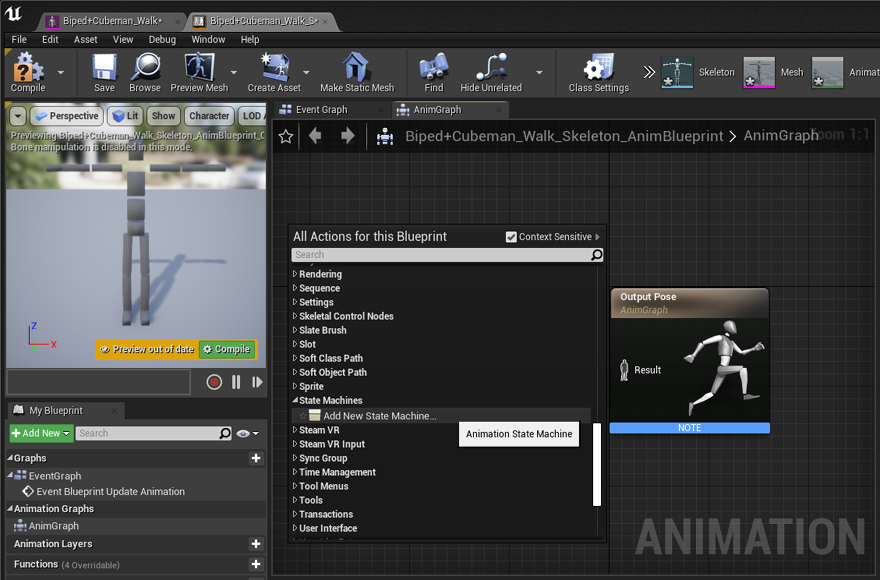Navigate forward in graph history

click(x=348, y=136)
